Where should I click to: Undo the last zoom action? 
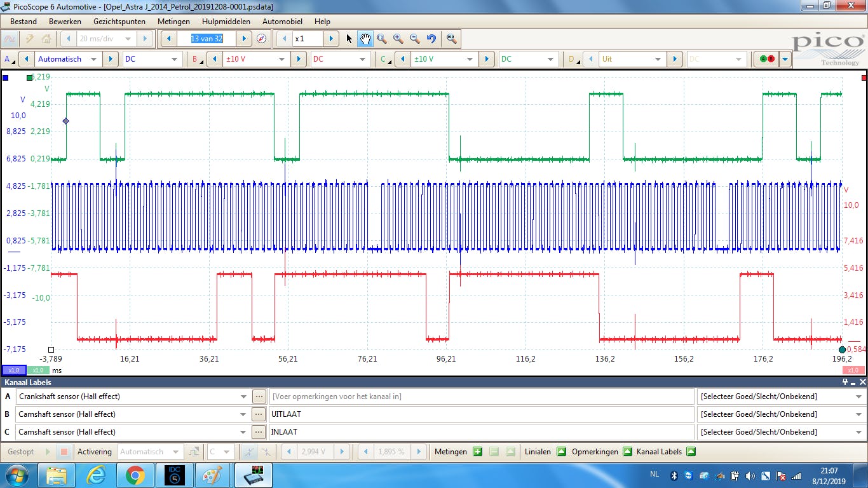tap(431, 39)
